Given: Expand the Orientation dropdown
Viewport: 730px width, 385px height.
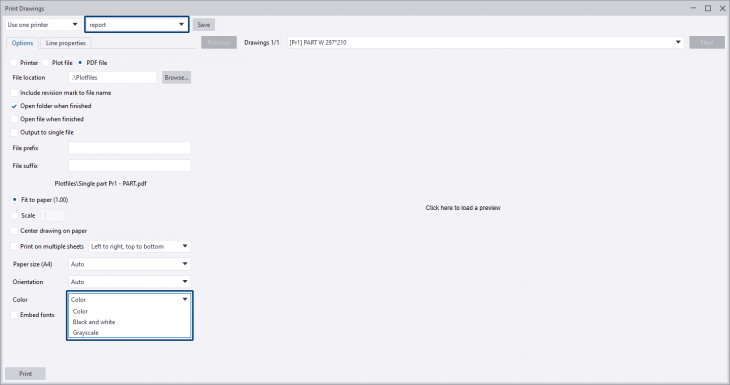Looking at the screenshot, I should (129, 282).
